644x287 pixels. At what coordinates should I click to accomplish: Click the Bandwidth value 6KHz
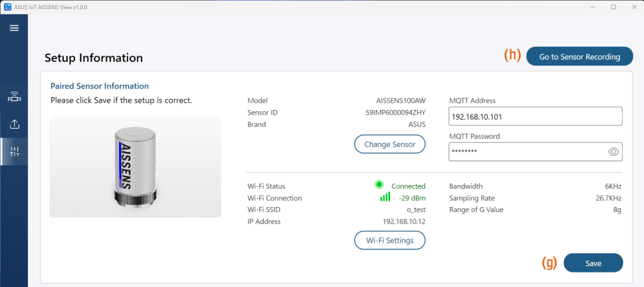point(613,186)
